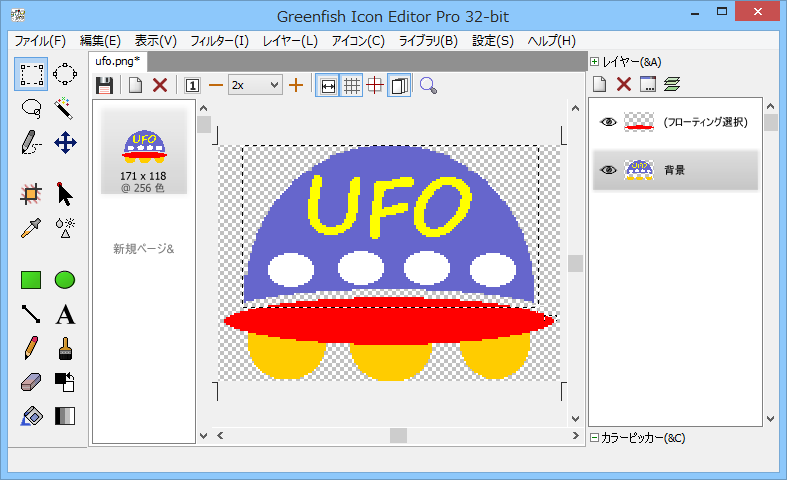Click the orange zoom in plus button
Screen dimensions: 787x480
pyautogui.click(x=296, y=86)
